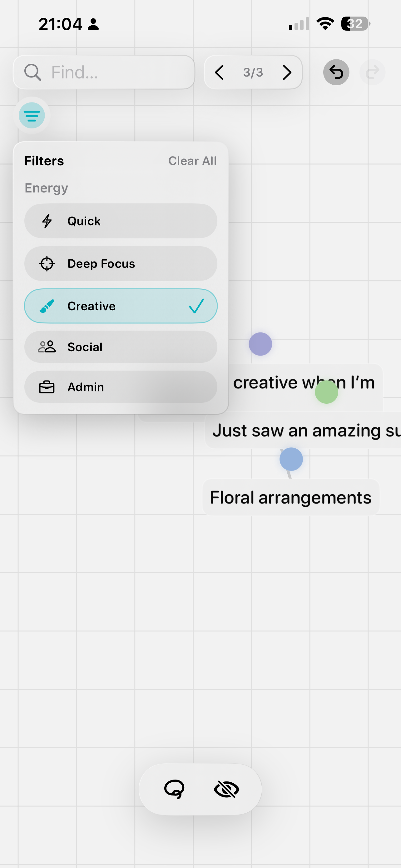Screen dimensions: 401x868
Task: Go to previous search result chevron
Action: [220, 72]
